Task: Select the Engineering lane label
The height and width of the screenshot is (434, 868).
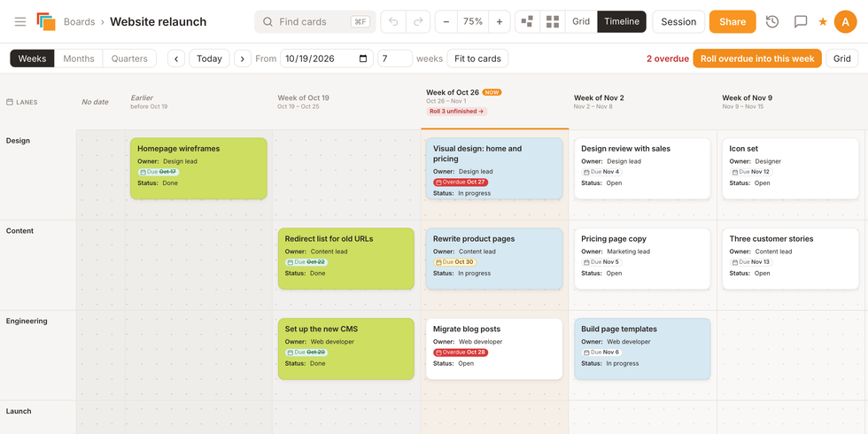Action: 27,321
